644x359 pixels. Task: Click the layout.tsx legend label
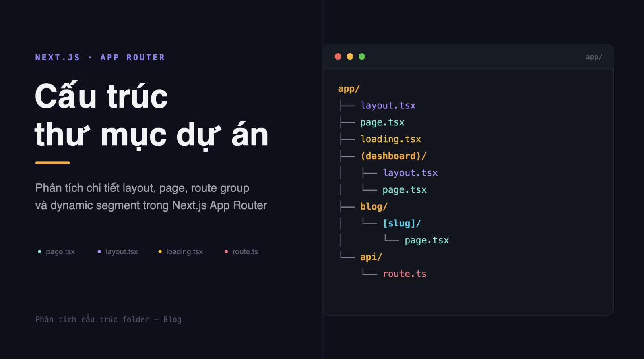click(x=122, y=252)
